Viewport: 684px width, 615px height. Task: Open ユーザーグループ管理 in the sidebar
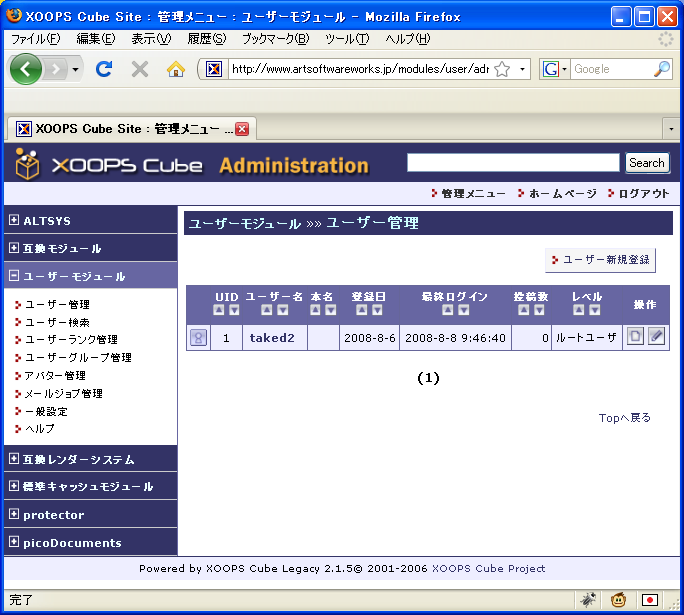[x=78, y=357]
